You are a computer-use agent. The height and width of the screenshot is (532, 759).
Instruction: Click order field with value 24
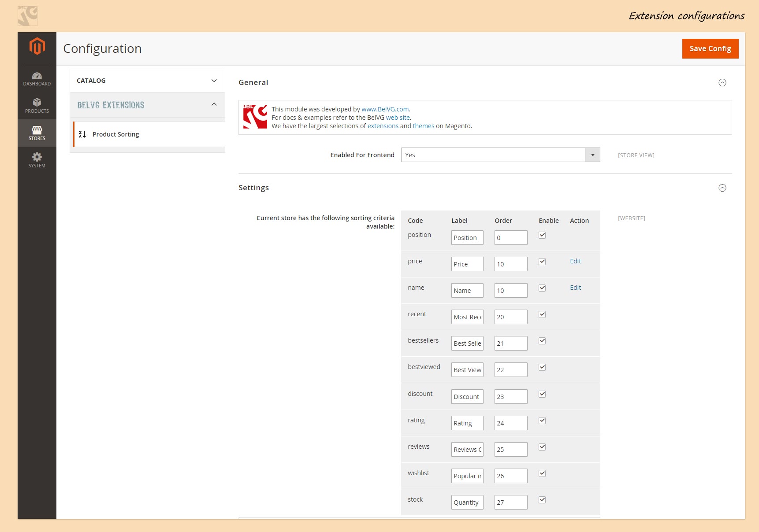point(511,423)
